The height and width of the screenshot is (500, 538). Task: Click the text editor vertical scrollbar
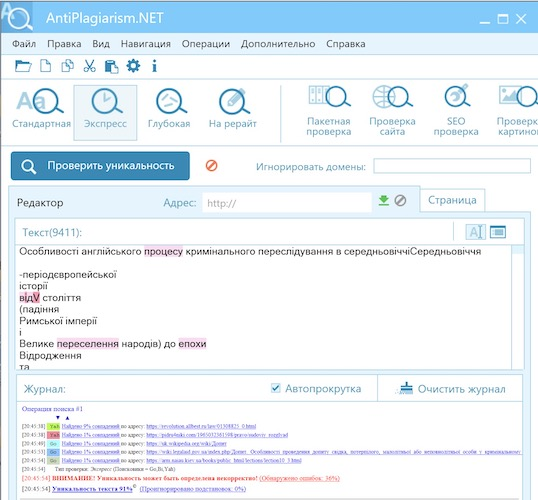click(x=517, y=307)
